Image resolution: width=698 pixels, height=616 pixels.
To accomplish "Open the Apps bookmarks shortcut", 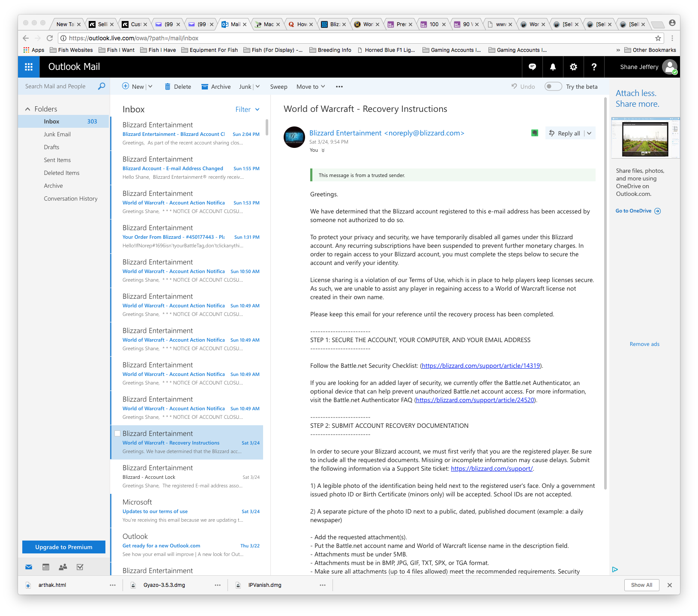I will (x=34, y=50).
